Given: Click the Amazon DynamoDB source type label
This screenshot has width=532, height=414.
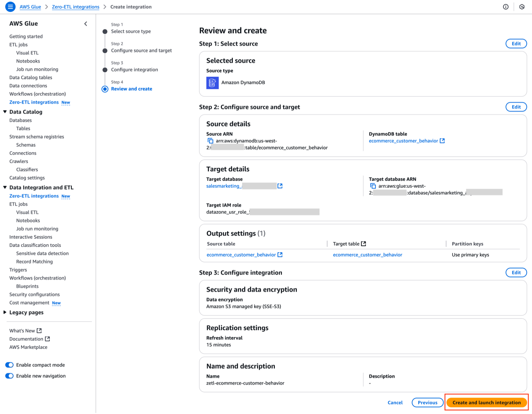Looking at the screenshot, I should (243, 83).
